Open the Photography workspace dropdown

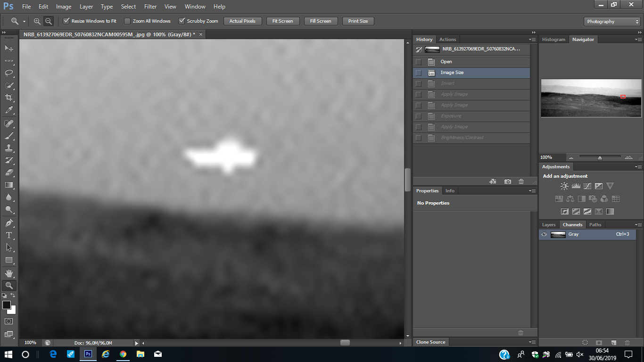click(x=611, y=22)
